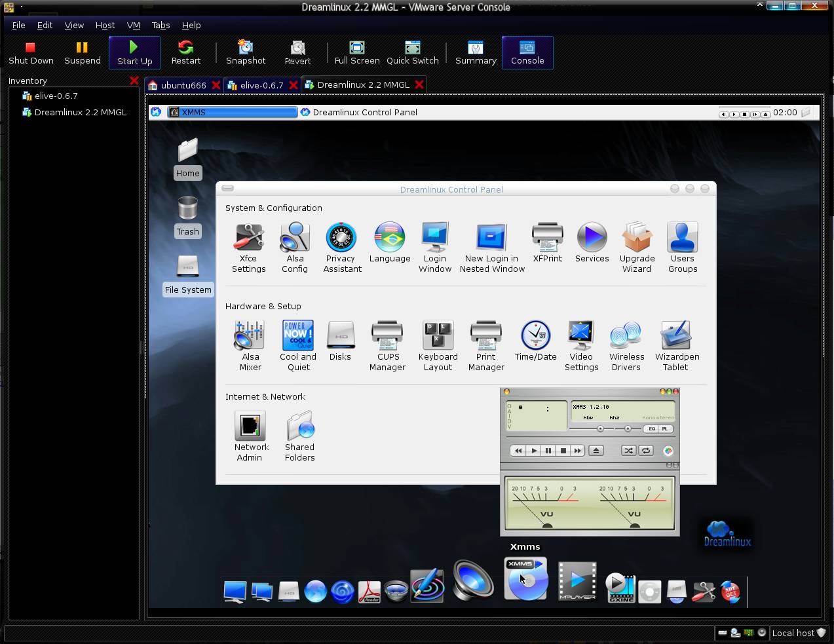Launch the Wizardpen Tablet setup
Screen dimensions: 834x644
click(x=677, y=346)
